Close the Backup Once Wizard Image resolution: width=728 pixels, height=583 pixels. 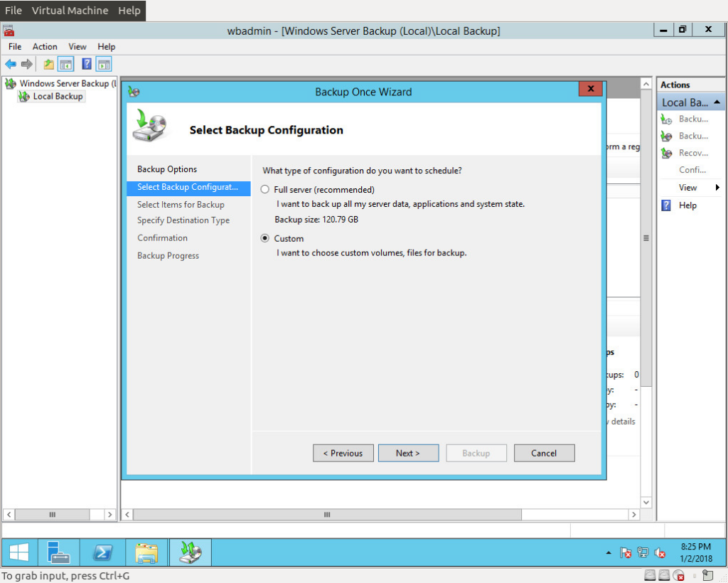coord(591,89)
